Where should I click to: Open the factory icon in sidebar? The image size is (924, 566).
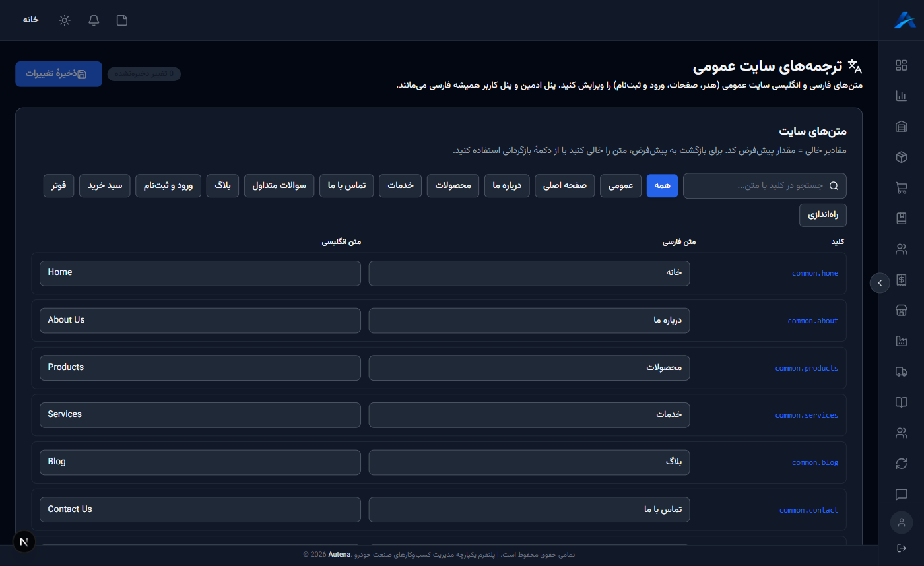pyautogui.click(x=901, y=341)
